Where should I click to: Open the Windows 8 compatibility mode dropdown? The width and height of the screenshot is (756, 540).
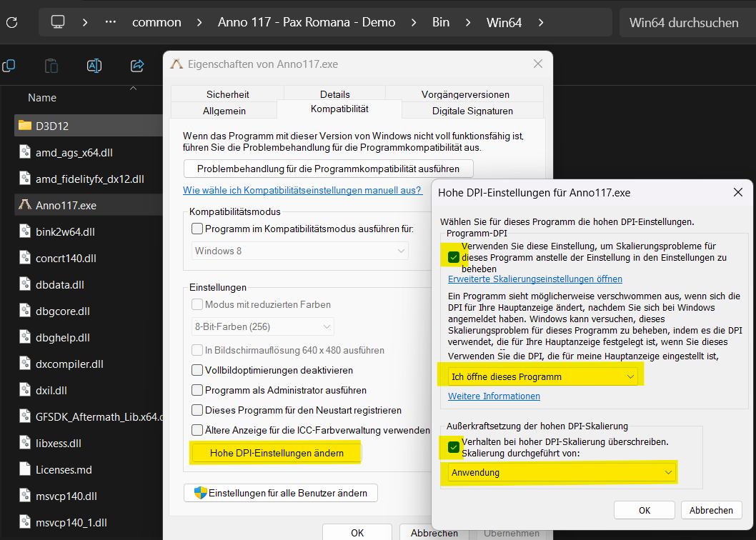click(300, 251)
